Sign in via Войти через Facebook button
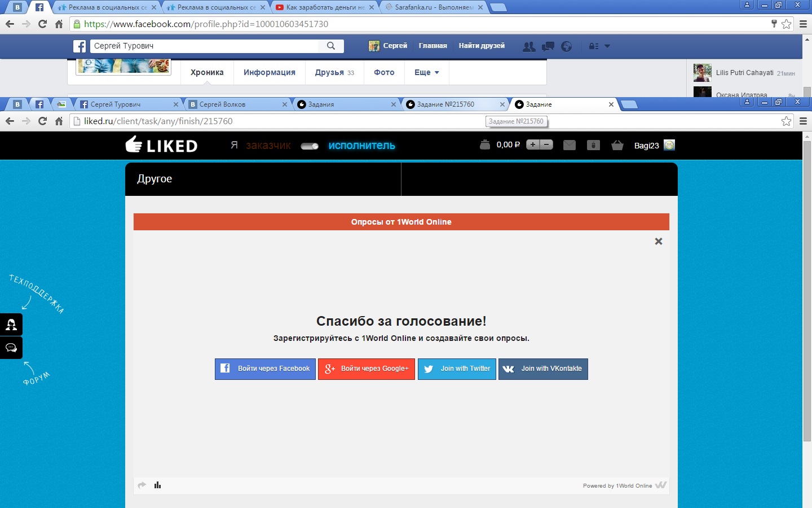 pos(265,369)
